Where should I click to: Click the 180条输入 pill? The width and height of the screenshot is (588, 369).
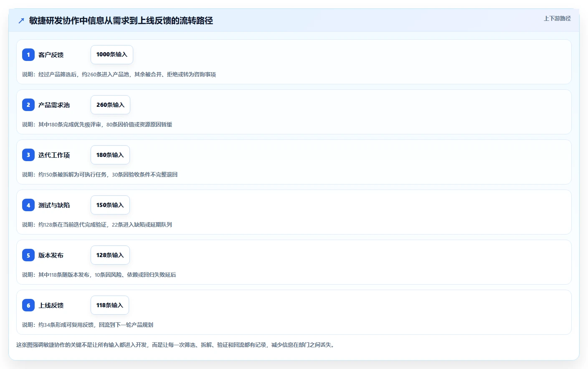coord(110,155)
